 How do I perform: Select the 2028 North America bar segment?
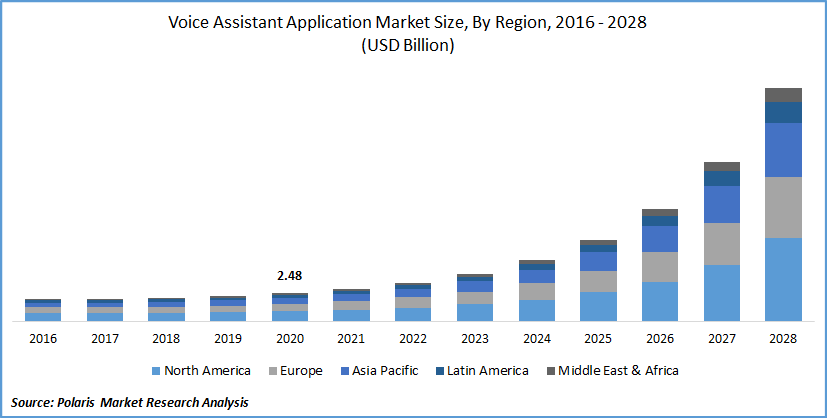pos(783,279)
